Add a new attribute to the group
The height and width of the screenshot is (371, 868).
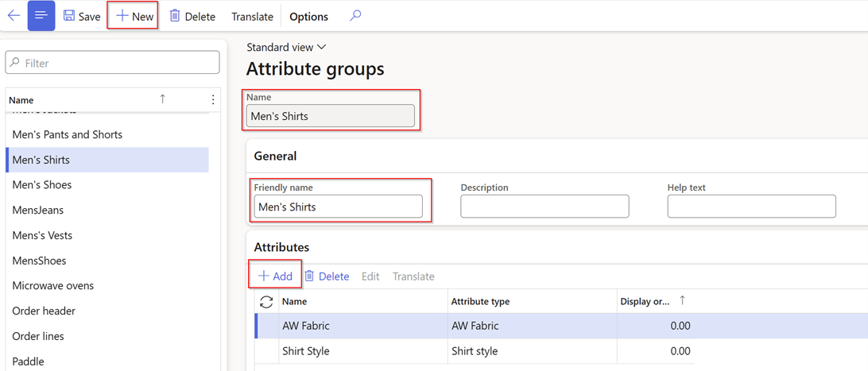click(x=276, y=276)
